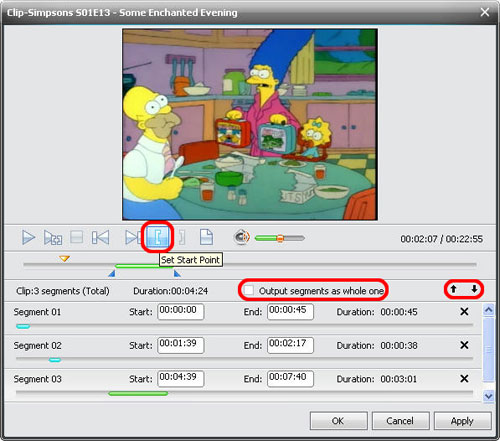The image size is (500, 441).
Task: Jump to next frame icon
Action: [x=133, y=238]
